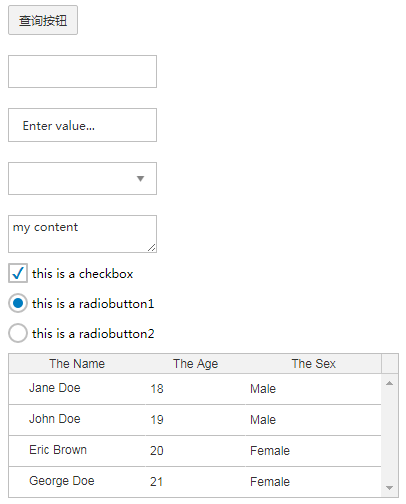The image size is (406, 504).
Task: Sort by 'The Age' column header
Action: click(195, 364)
